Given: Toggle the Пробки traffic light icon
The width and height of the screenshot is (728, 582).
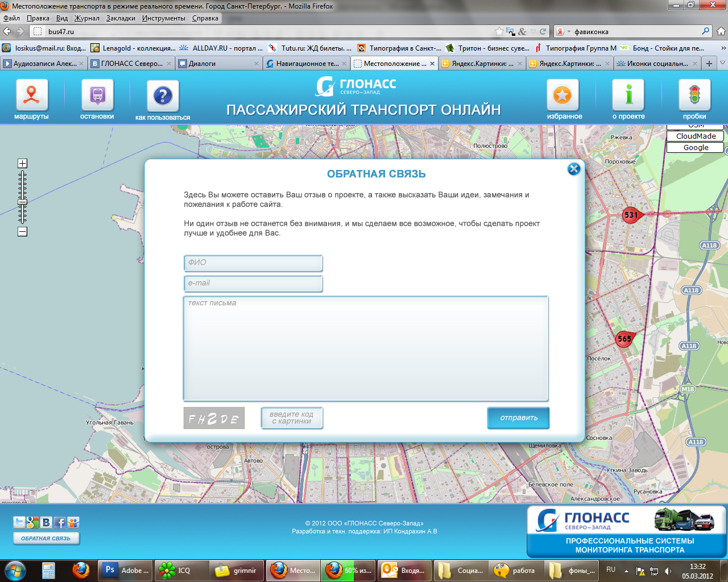Looking at the screenshot, I should (x=694, y=95).
